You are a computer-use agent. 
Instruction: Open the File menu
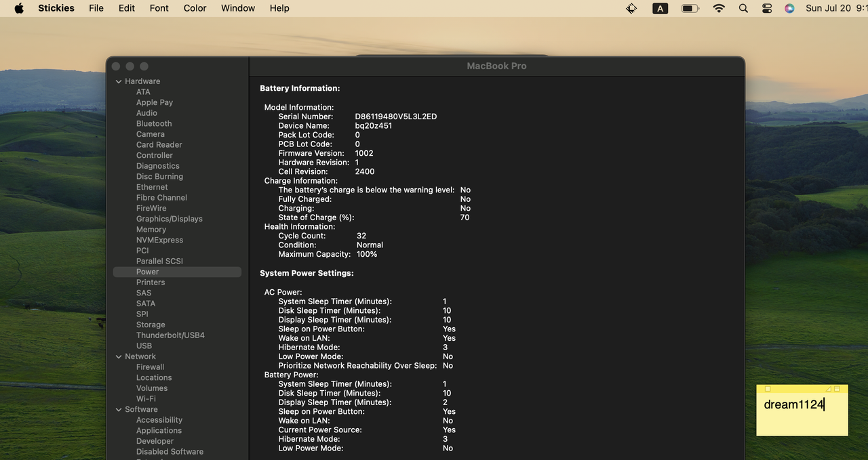click(96, 8)
